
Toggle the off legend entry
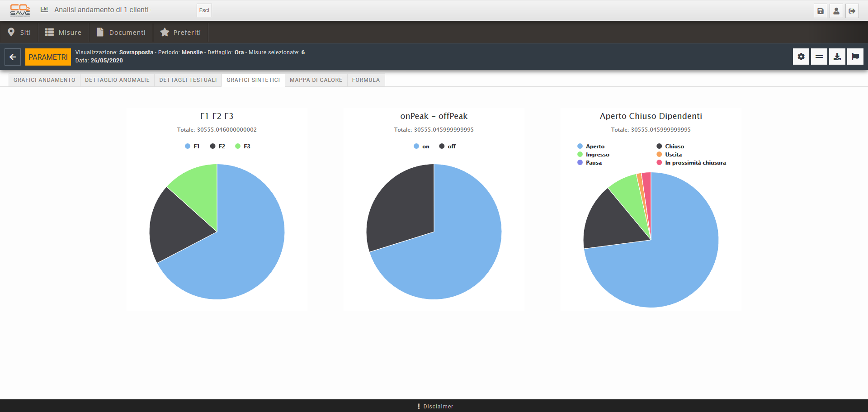click(448, 146)
